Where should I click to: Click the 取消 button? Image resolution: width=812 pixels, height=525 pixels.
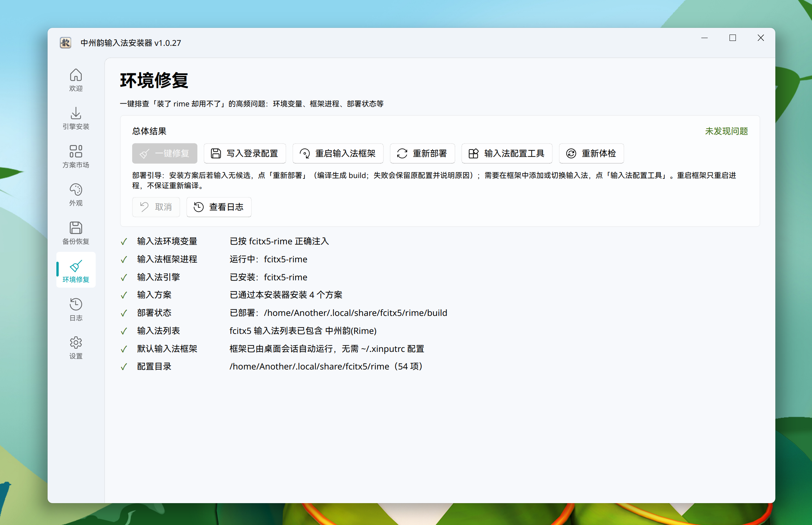[x=156, y=207]
